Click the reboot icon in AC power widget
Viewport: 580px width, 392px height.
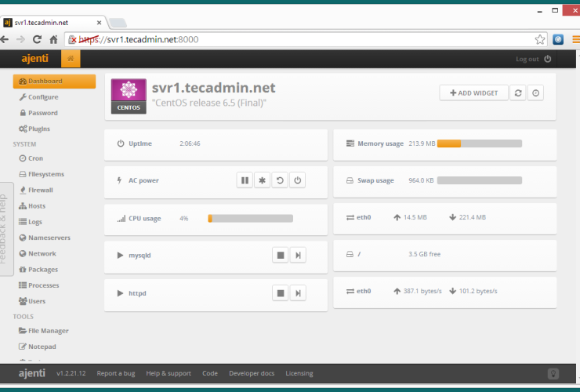(x=280, y=180)
